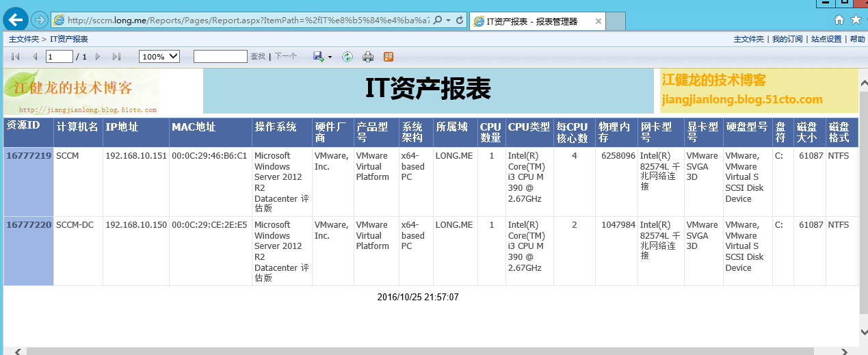Click the report timestamp 2016/10/25 21:57:07
868x355 pixels.
coord(418,298)
